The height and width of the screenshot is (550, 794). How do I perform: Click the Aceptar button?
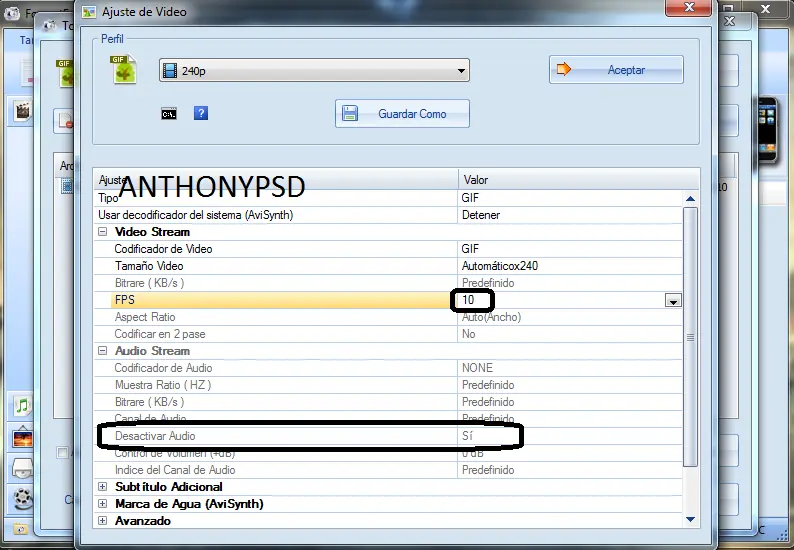point(616,70)
